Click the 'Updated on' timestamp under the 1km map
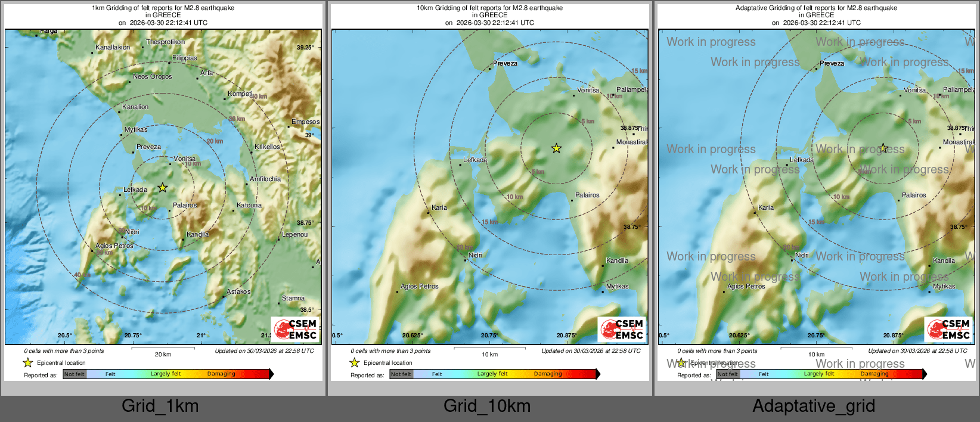Viewport: 980px width, 422px height. coord(264,351)
